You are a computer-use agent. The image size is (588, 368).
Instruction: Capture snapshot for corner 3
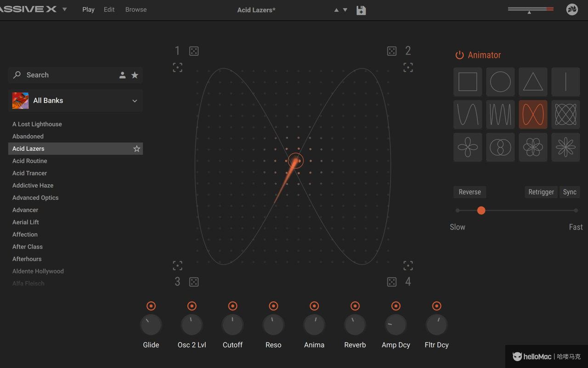[178, 265]
